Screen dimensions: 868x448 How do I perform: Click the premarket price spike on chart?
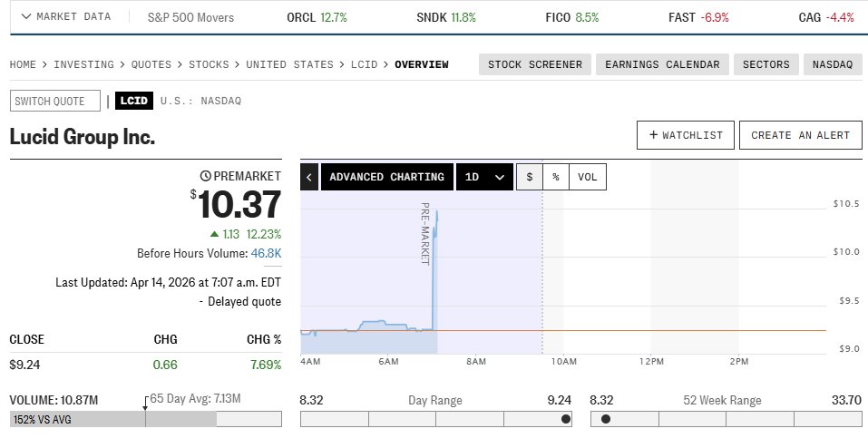point(434,271)
